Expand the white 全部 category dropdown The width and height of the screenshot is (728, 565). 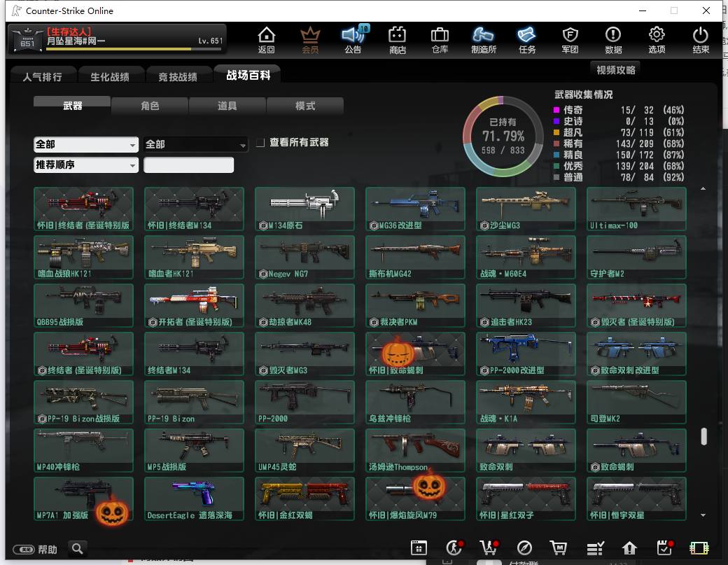(x=86, y=144)
